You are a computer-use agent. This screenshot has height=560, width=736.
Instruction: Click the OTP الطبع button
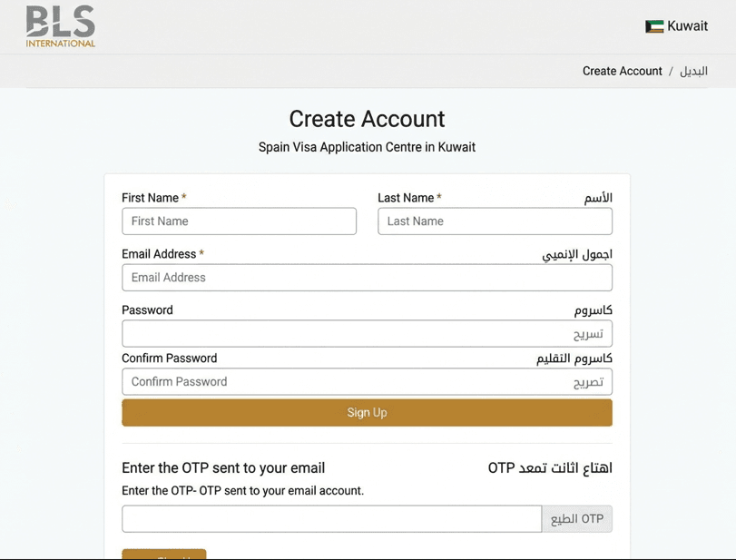tap(577, 518)
